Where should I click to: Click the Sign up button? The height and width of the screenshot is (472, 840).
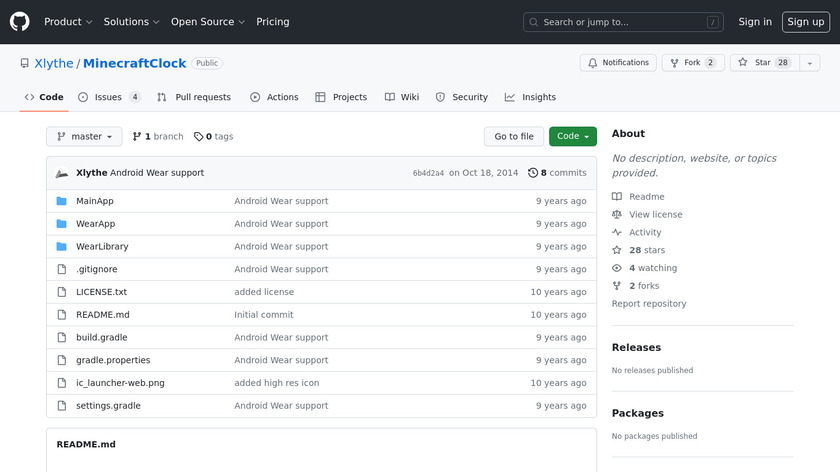click(x=805, y=22)
